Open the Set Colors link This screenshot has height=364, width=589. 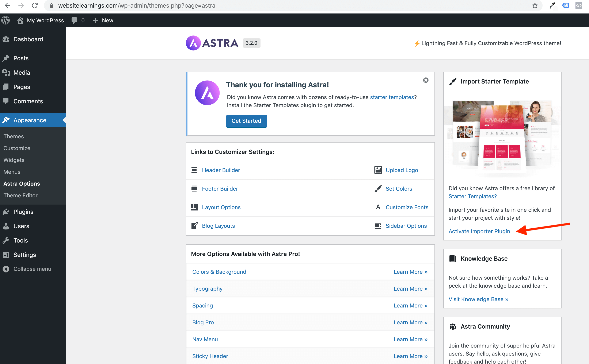point(399,189)
